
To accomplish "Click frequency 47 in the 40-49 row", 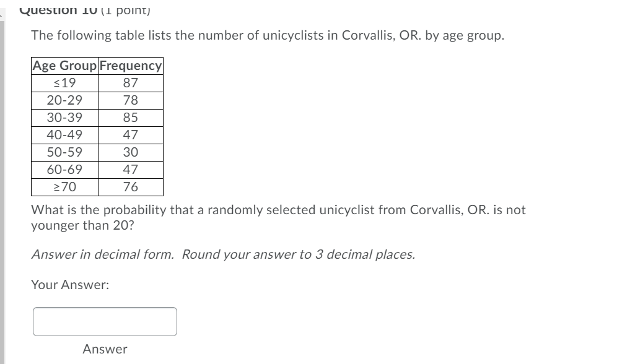I will point(130,135).
